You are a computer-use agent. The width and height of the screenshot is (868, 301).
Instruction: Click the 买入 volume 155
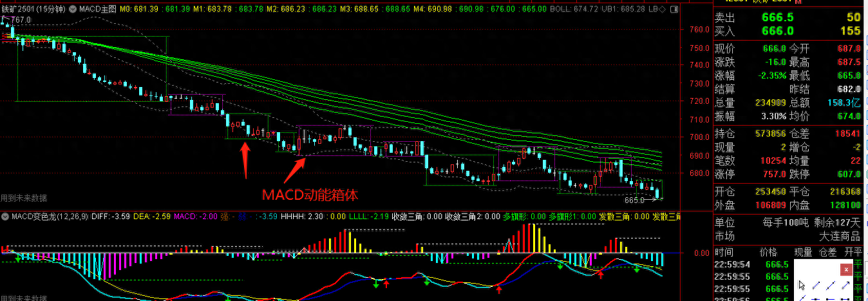851,30
